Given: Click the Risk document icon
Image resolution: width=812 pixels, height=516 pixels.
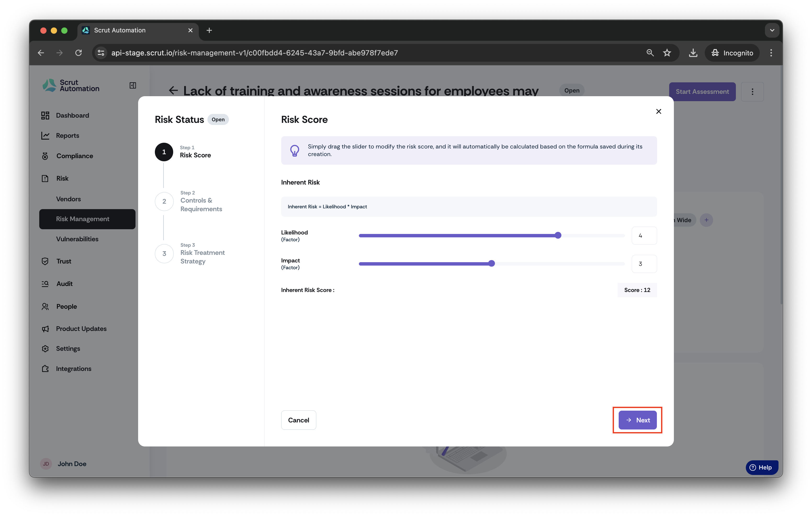Looking at the screenshot, I should 45,178.
